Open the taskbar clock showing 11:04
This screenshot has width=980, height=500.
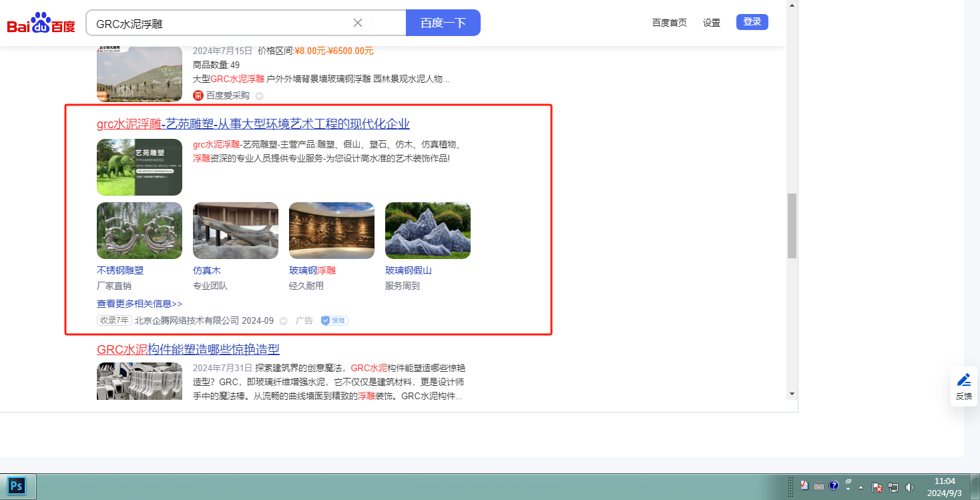click(x=945, y=487)
